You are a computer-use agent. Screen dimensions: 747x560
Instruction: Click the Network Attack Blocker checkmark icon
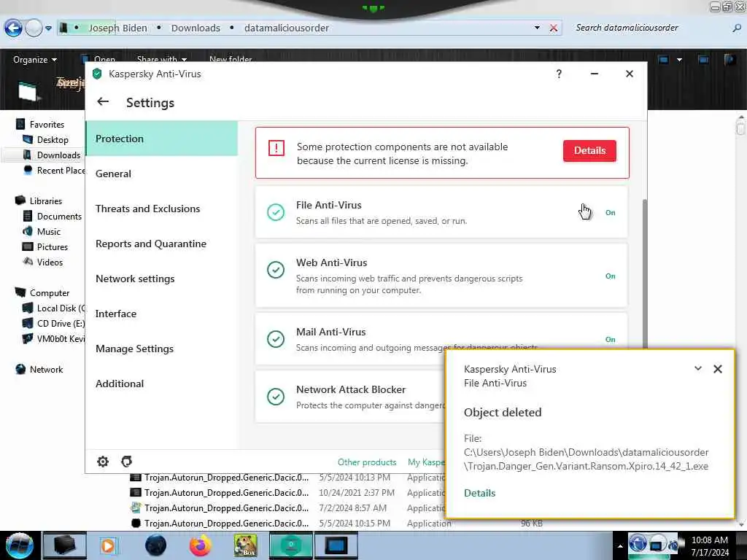[x=275, y=397]
